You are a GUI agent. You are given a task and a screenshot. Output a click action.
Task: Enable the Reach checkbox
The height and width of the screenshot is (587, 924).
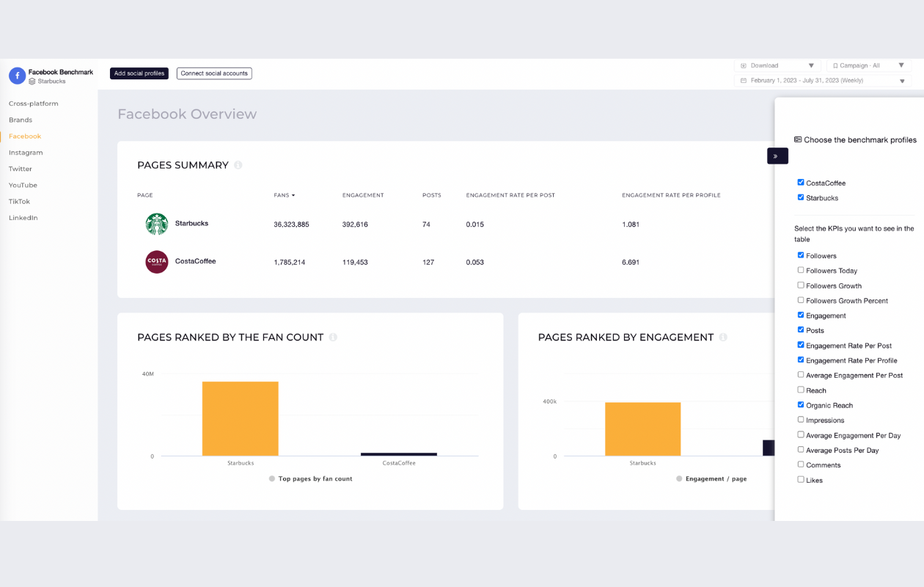[801, 390]
